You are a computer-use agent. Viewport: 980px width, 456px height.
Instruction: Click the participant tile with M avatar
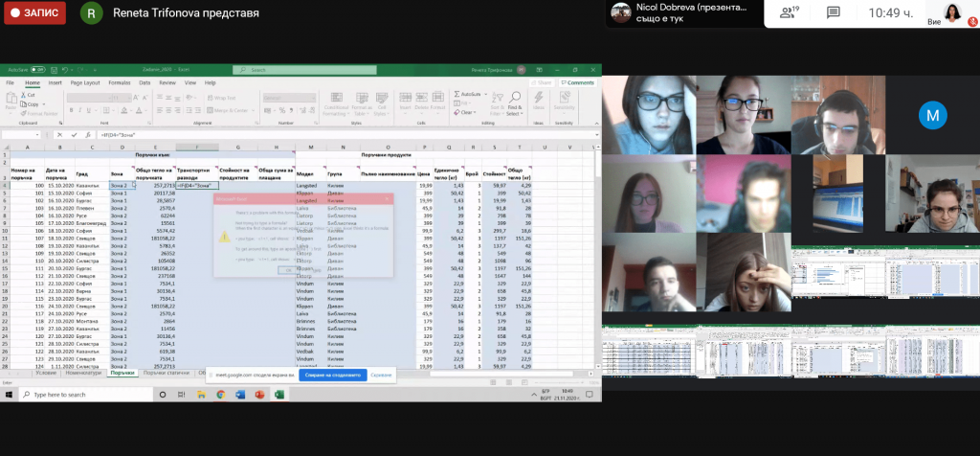932,115
